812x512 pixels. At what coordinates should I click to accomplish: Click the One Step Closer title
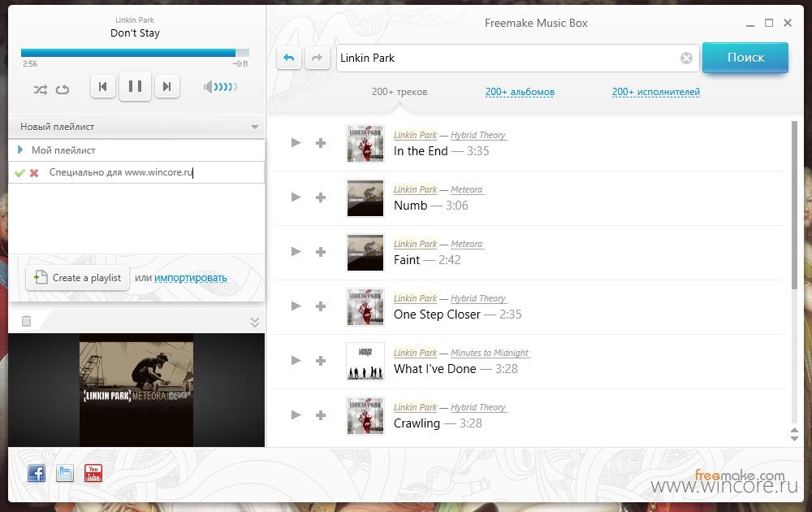click(437, 315)
